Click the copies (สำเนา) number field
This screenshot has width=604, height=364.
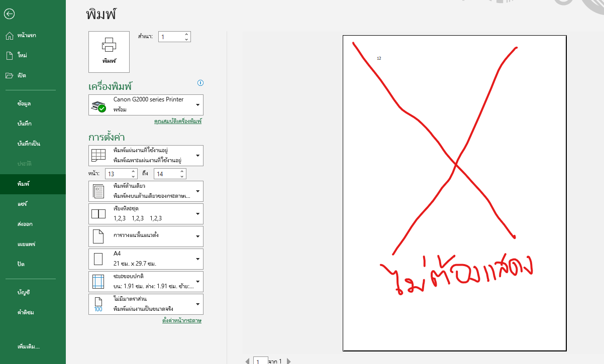pyautogui.click(x=171, y=37)
